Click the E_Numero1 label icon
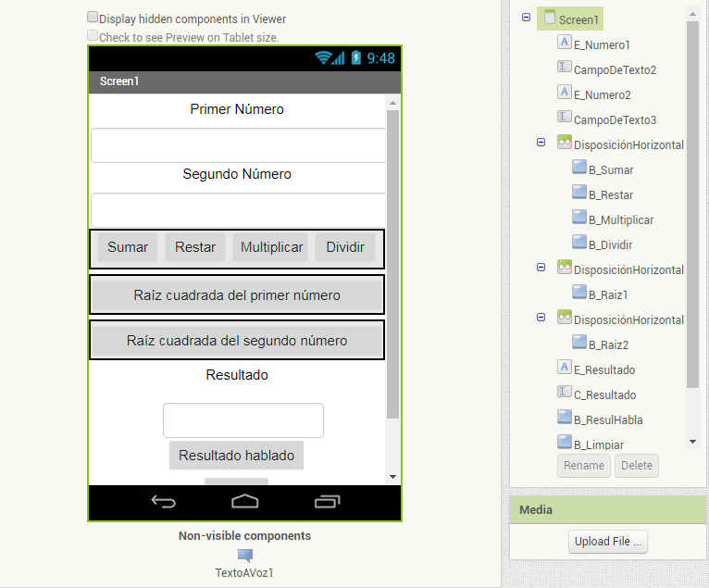 tap(564, 42)
